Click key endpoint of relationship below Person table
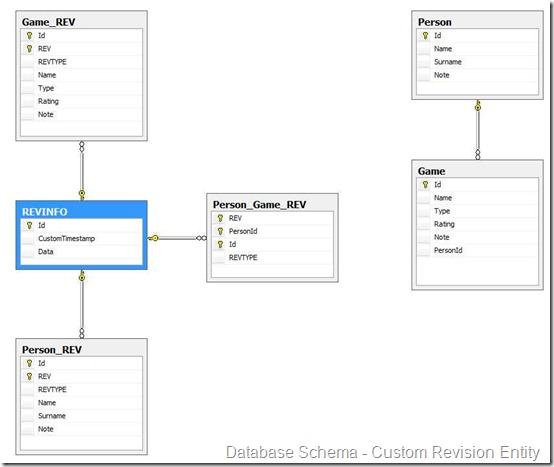 [478, 106]
